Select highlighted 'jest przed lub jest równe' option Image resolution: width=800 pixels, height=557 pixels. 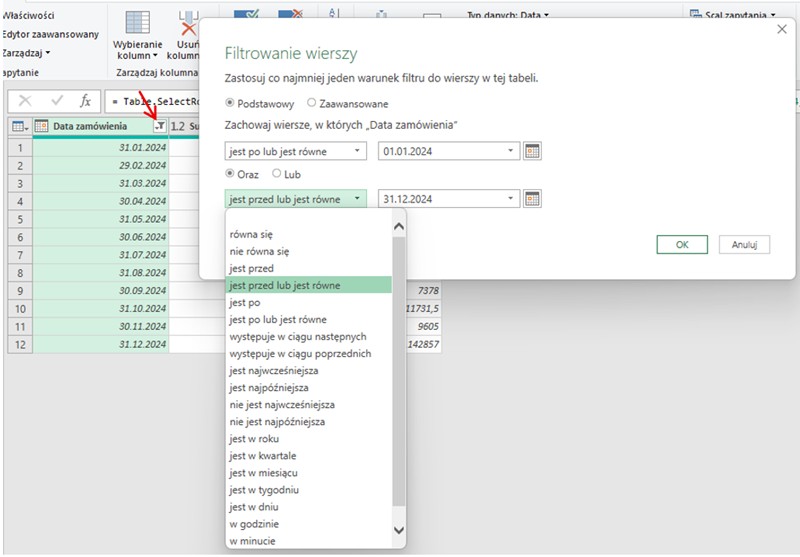[308, 286]
